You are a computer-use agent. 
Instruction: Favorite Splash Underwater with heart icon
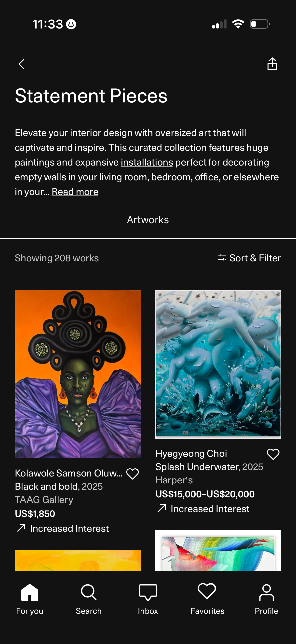(273, 454)
